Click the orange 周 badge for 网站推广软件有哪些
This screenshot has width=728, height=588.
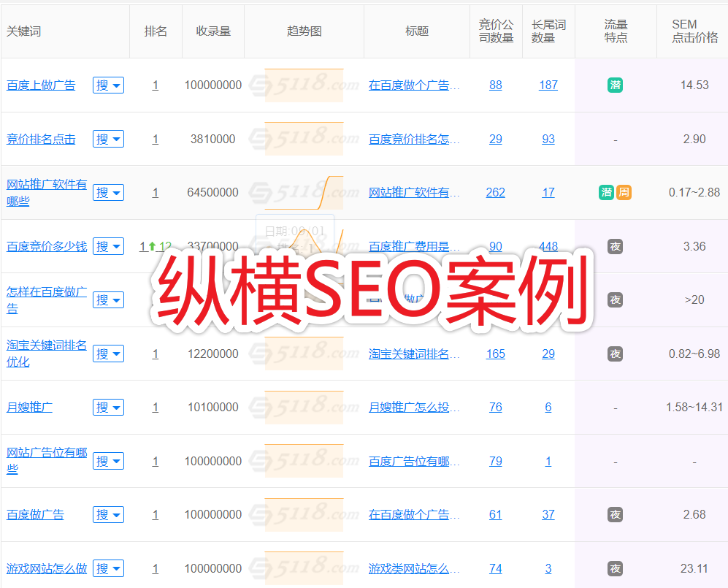tap(624, 192)
